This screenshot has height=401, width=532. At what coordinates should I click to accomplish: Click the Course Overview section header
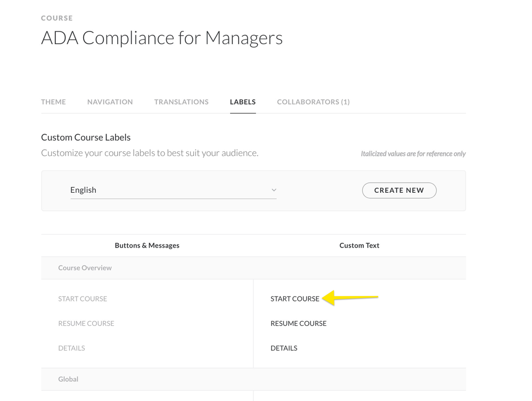pos(85,268)
